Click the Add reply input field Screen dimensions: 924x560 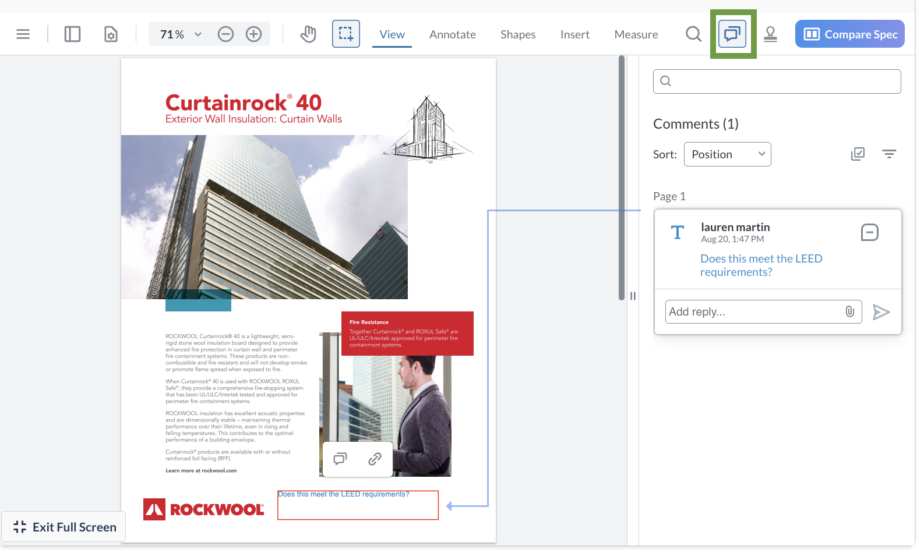(764, 312)
